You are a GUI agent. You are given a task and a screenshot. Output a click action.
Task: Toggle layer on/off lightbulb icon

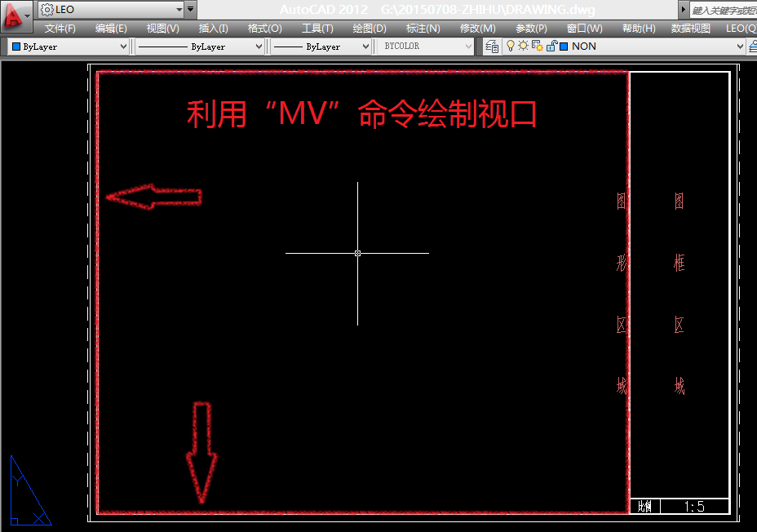click(511, 47)
